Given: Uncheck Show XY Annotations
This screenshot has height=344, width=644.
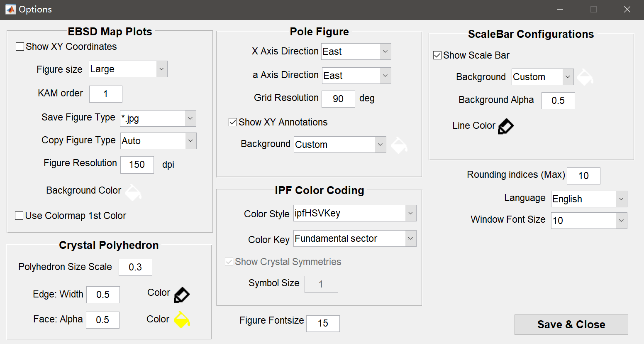Looking at the screenshot, I should [x=233, y=122].
